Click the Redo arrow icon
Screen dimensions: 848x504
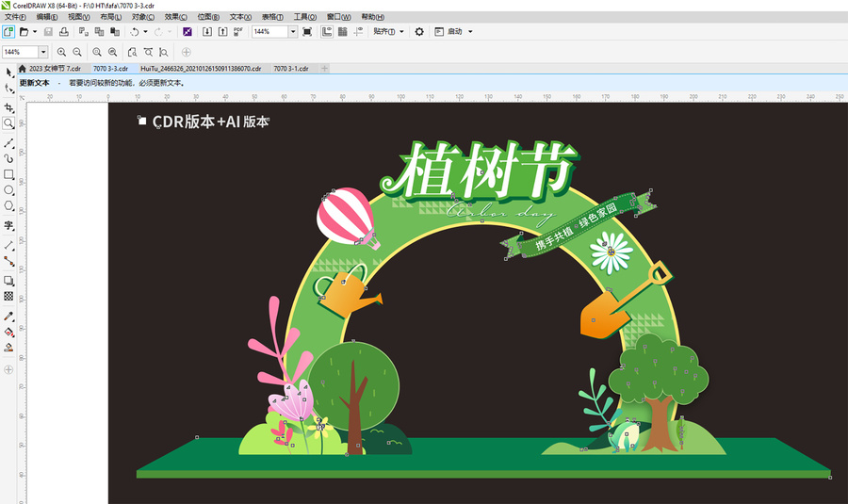pos(158,32)
